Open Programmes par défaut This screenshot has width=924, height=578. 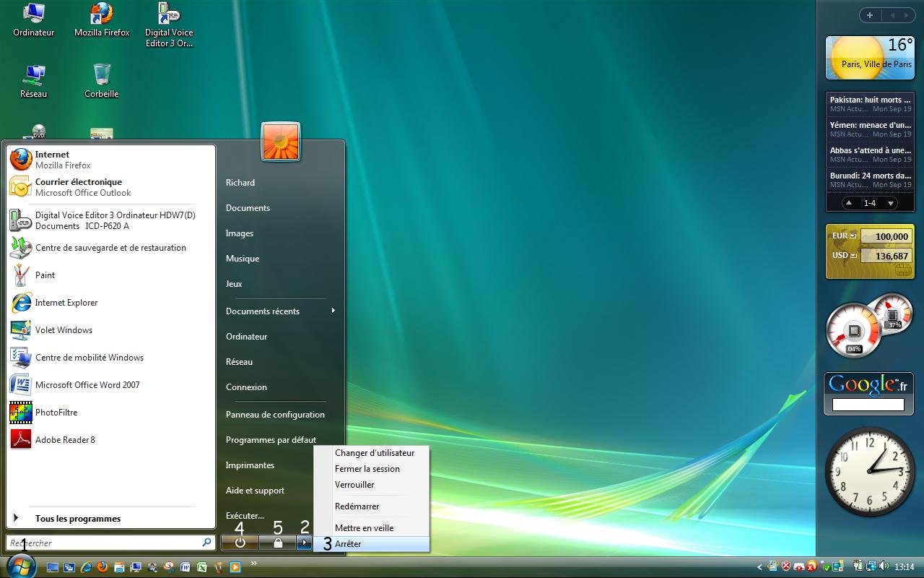(x=271, y=440)
